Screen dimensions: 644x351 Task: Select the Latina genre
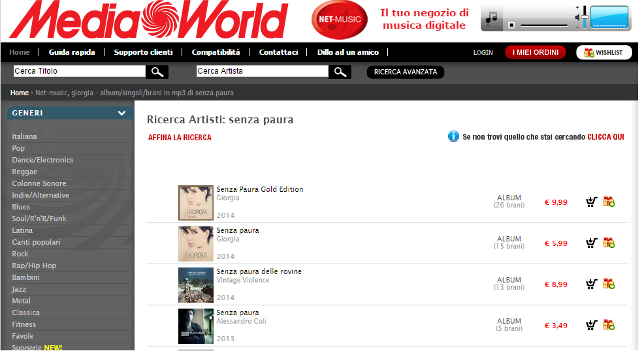pos(22,230)
